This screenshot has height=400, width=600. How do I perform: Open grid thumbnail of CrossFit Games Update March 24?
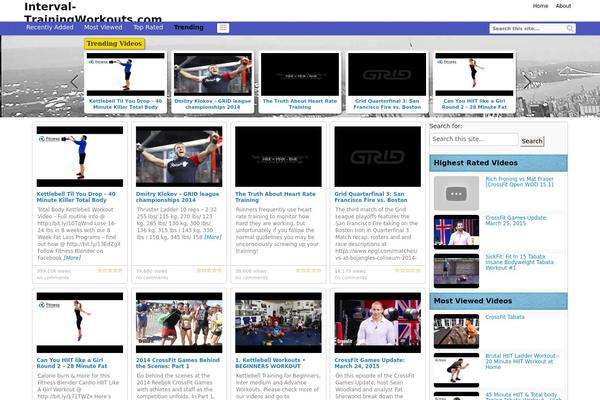click(378, 323)
